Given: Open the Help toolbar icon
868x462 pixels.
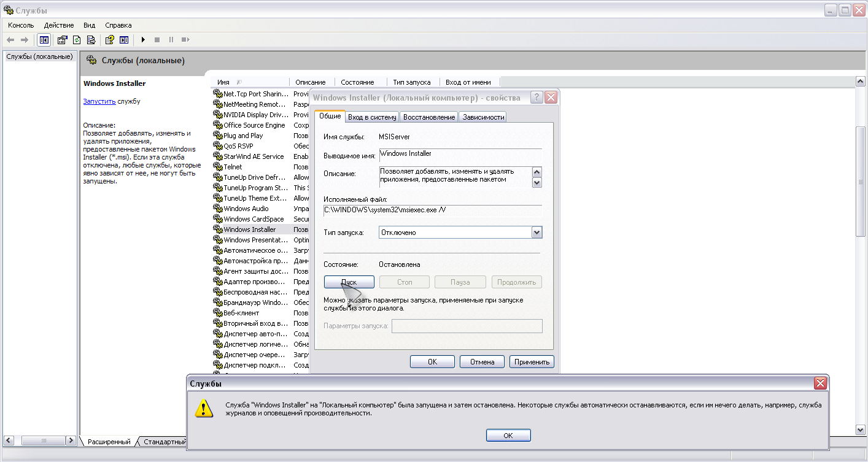Looking at the screenshot, I should click(x=110, y=40).
